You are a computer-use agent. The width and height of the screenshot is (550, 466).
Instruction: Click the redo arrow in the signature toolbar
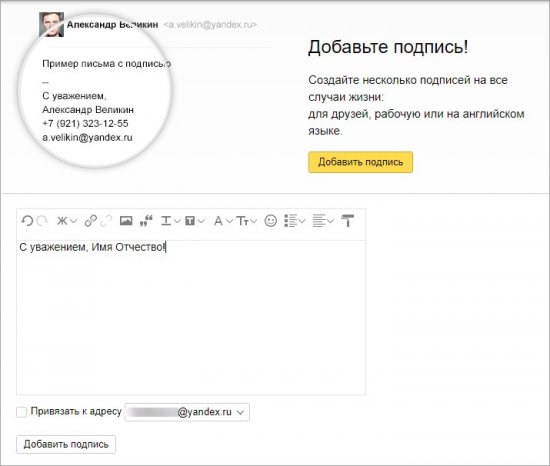point(42,221)
